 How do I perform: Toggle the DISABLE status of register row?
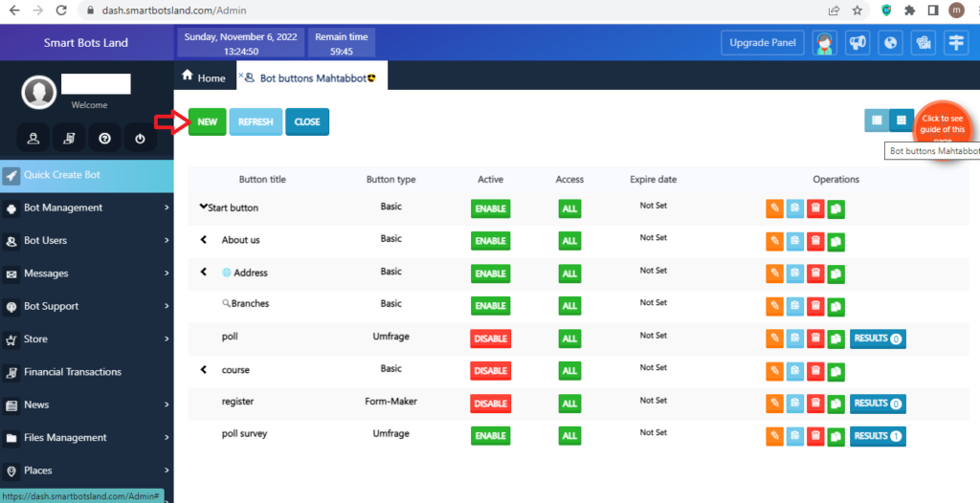tap(490, 404)
